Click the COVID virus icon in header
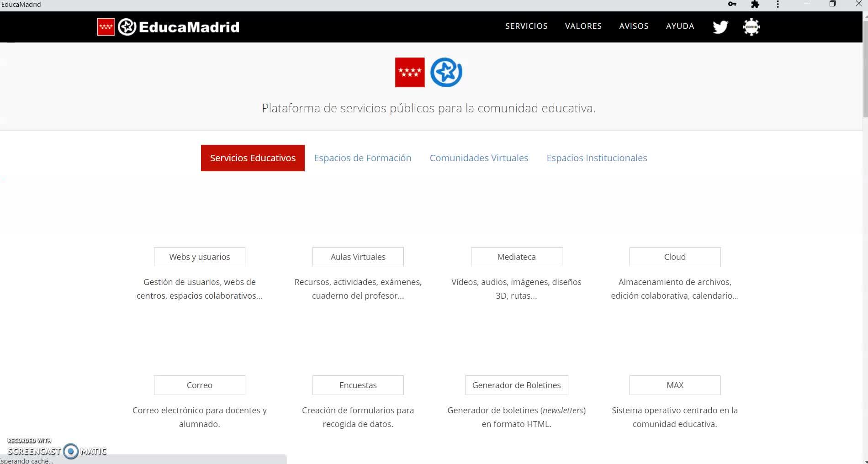 pos(752,27)
